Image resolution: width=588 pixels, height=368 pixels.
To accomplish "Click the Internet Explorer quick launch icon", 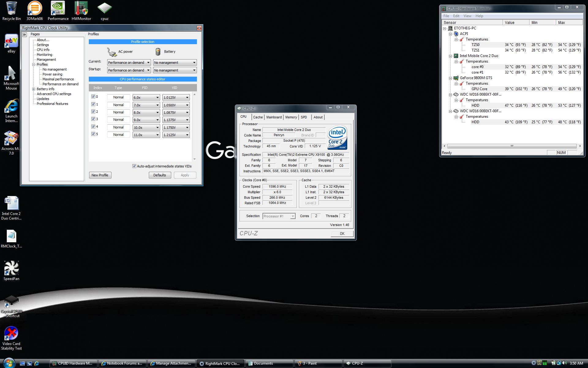I will point(36,363).
